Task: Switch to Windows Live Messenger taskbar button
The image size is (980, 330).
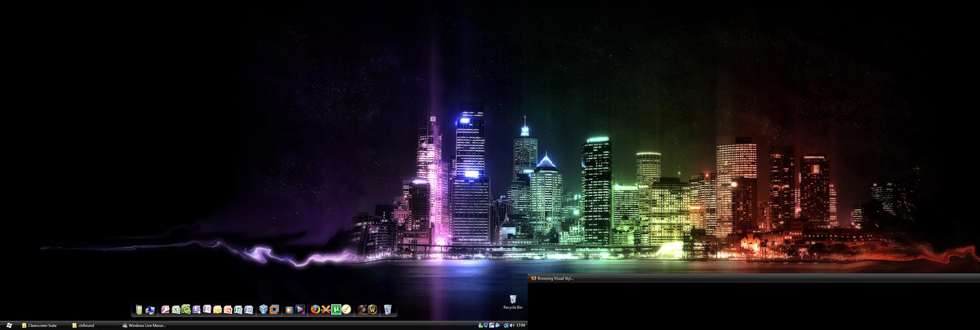Action: (145, 325)
